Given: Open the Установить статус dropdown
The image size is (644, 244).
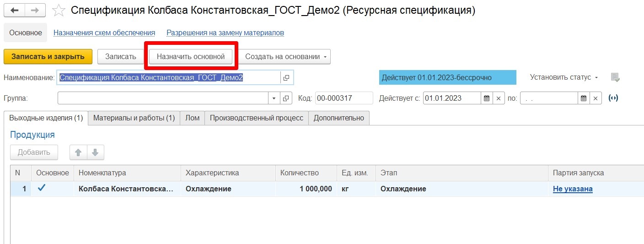Looking at the screenshot, I should (563, 77).
